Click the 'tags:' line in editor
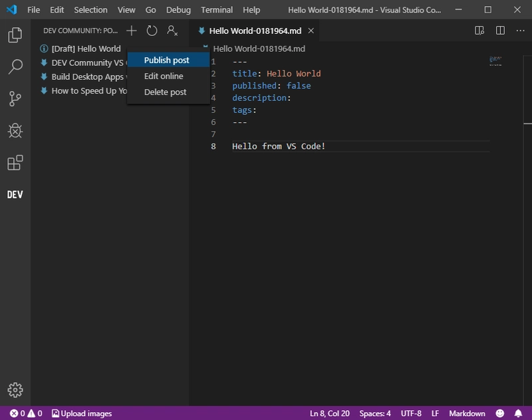This screenshot has height=420, width=532. pyautogui.click(x=244, y=110)
